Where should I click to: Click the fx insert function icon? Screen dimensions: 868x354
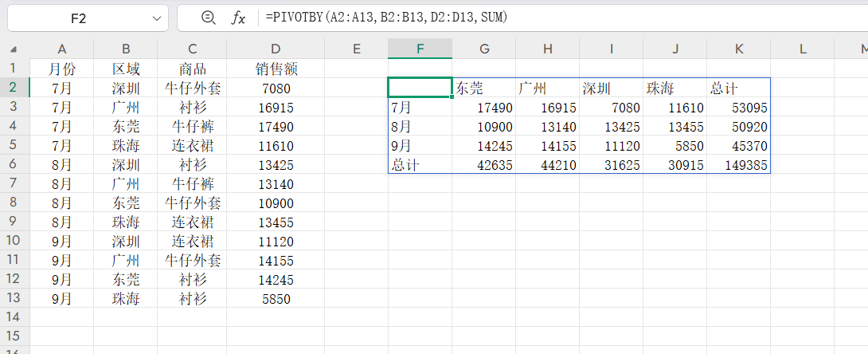point(238,18)
